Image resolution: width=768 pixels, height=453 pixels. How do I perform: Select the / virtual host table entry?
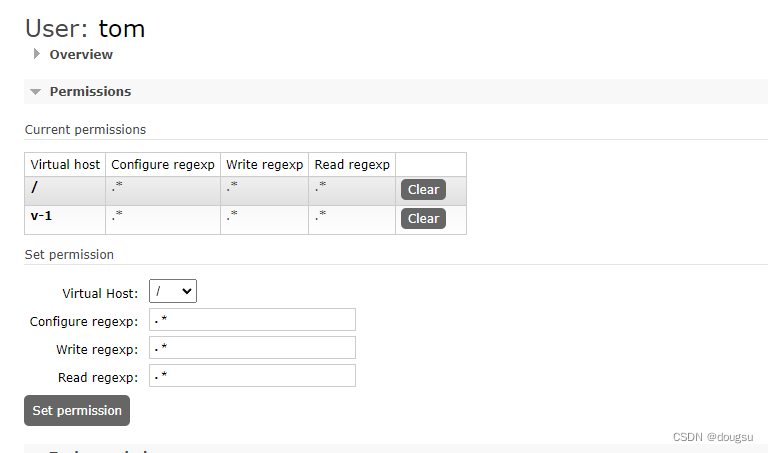point(34,187)
